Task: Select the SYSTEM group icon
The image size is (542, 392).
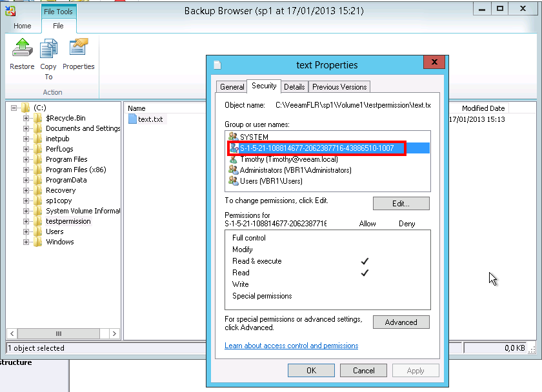Action: tap(233, 137)
